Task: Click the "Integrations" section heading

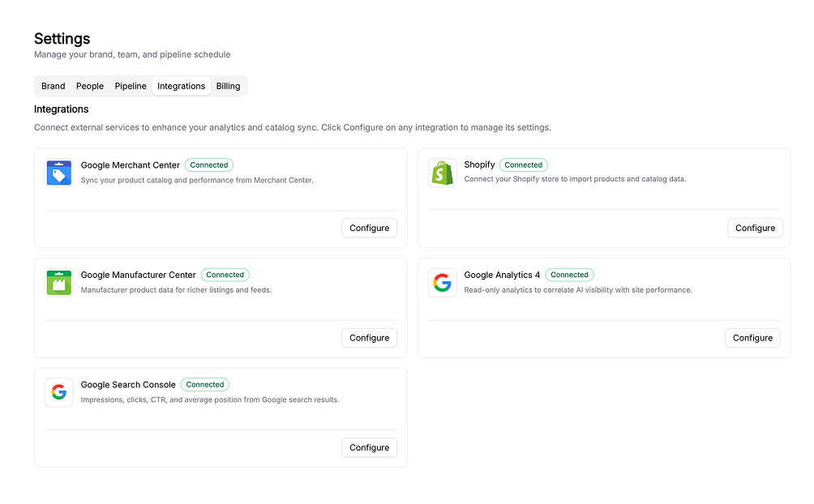Action: coord(62,109)
